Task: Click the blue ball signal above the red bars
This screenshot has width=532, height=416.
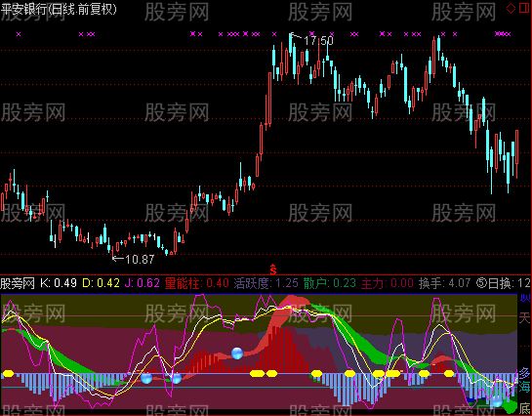Action: [x=237, y=354]
